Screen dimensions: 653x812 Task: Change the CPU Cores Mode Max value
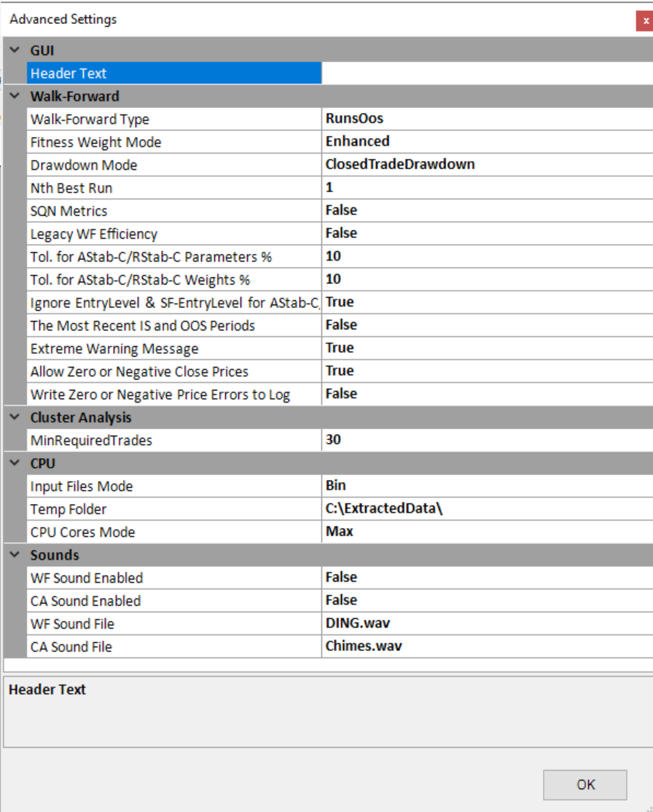tap(486, 532)
